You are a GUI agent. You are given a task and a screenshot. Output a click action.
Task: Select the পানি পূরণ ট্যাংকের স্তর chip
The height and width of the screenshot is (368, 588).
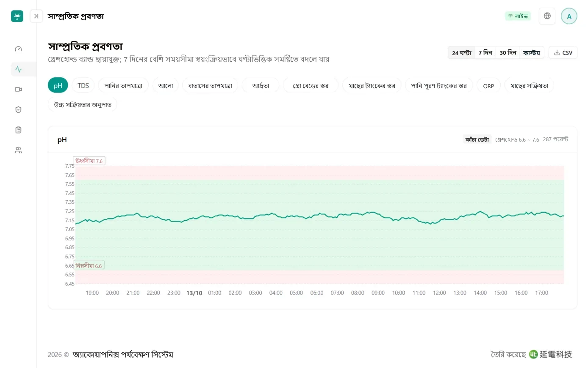tap(439, 86)
